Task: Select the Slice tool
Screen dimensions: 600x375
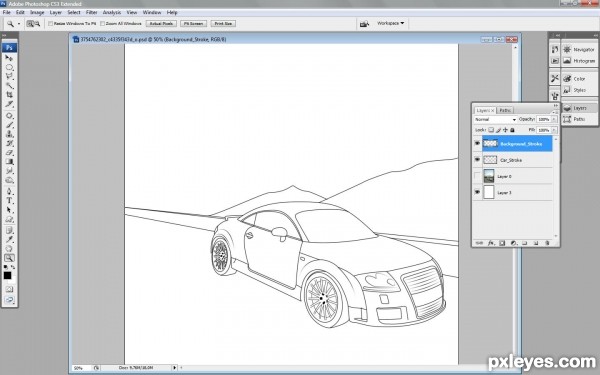Action: [9, 104]
